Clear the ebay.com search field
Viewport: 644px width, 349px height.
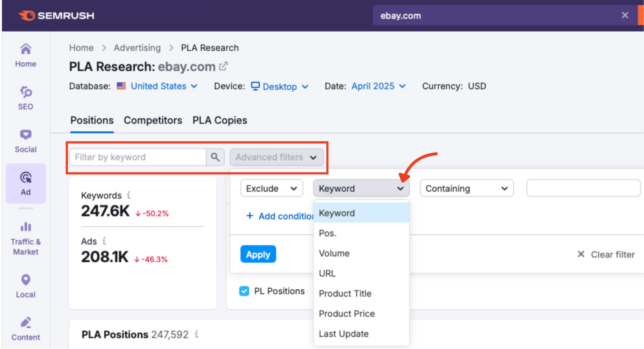(x=625, y=15)
